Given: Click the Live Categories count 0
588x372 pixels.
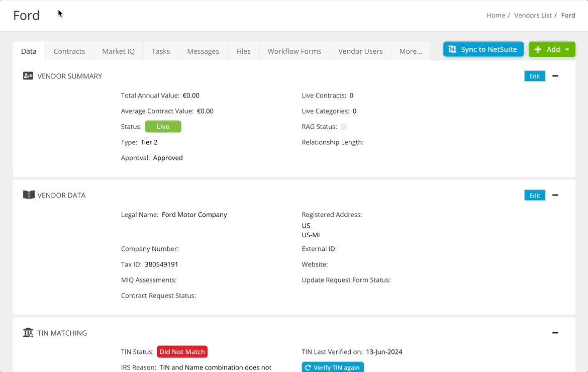Looking at the screenshot, I should pos(354,111).
